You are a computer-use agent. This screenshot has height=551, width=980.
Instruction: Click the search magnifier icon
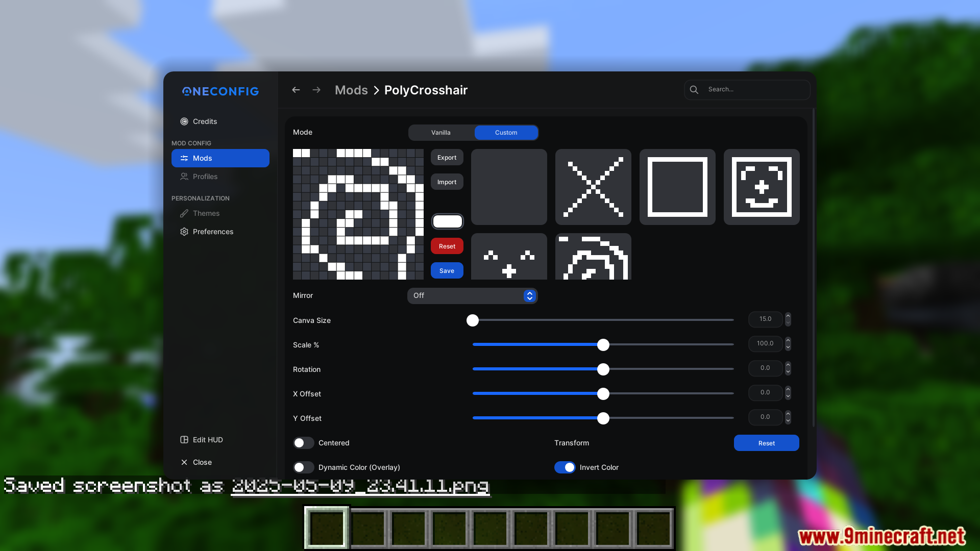click(x=694, y=90)
